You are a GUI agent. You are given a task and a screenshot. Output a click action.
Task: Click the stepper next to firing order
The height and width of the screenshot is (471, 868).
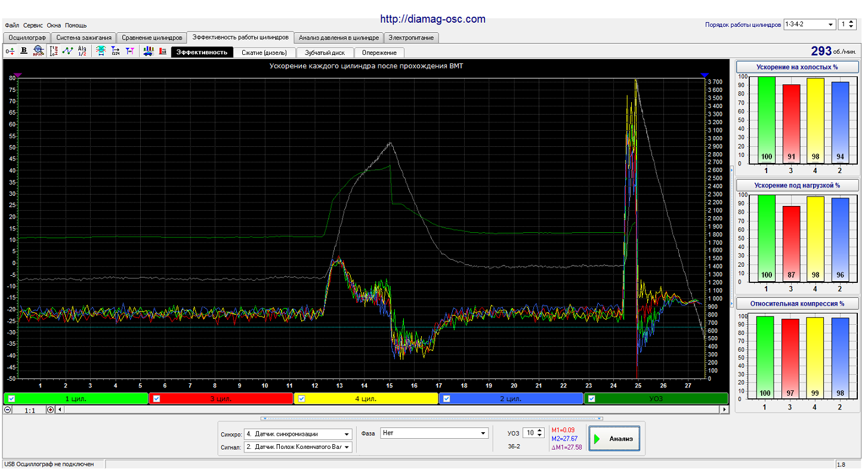click(x=851, y=24)
